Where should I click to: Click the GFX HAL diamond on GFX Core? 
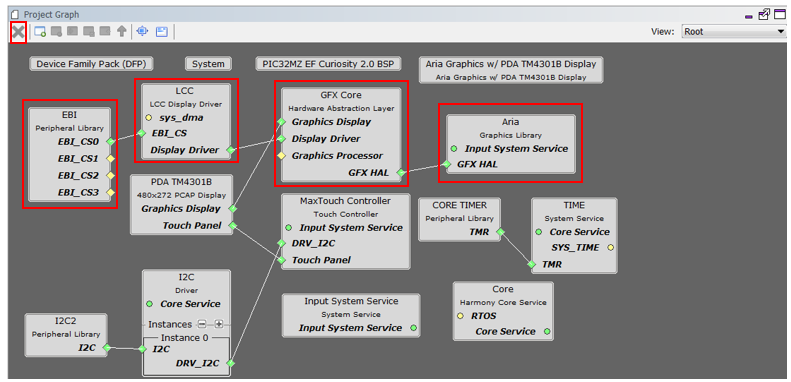click(400, 173)
